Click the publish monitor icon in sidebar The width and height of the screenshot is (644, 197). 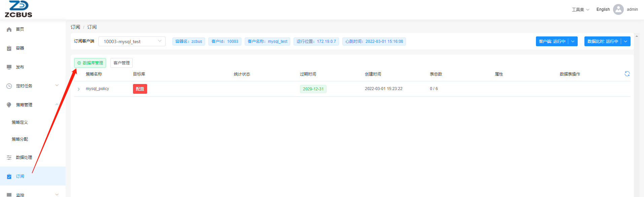click(x=9, y=67)
